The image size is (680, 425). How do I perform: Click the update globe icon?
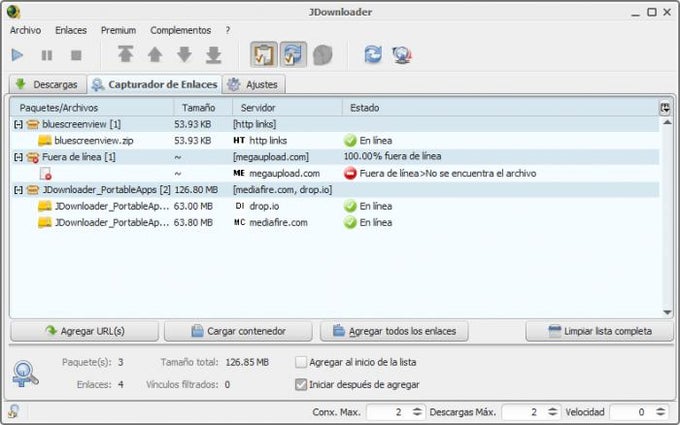402,55
